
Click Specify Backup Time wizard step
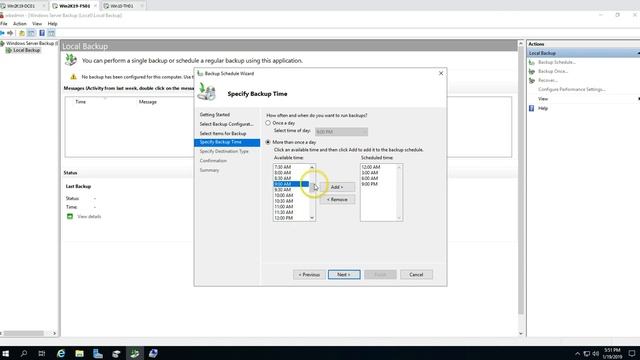227,142
